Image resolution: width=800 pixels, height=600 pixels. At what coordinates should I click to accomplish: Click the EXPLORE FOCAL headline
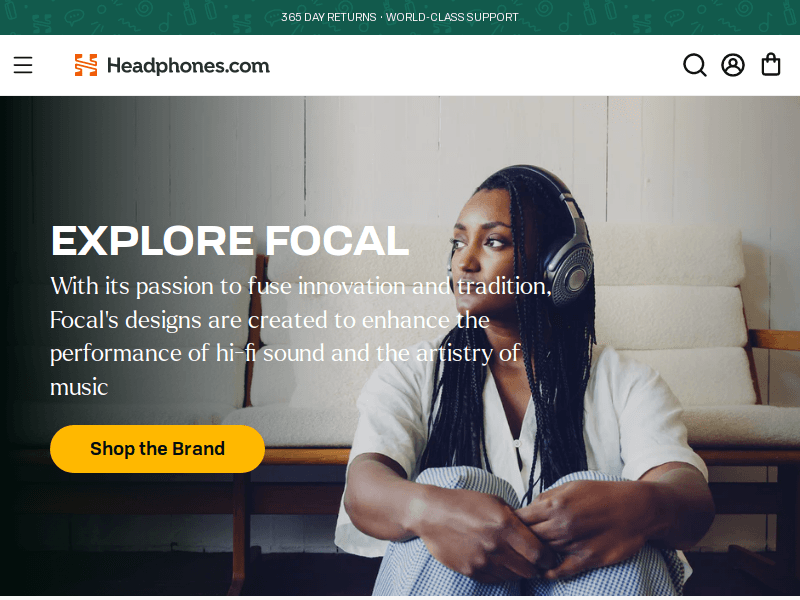(x=230, y=240)
